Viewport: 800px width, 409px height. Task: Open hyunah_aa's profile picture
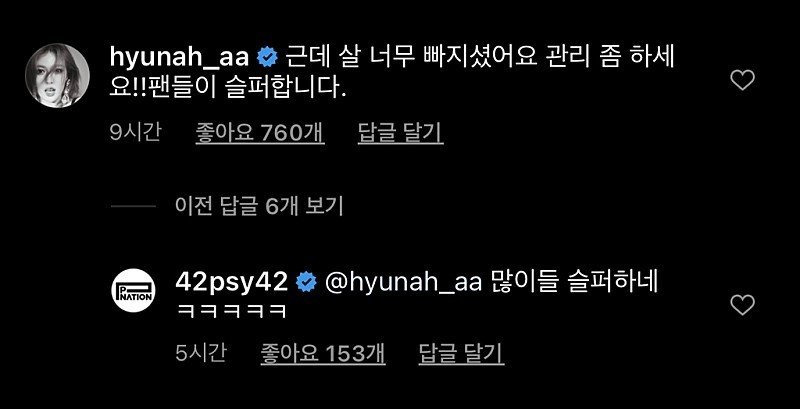coord(57,75)
